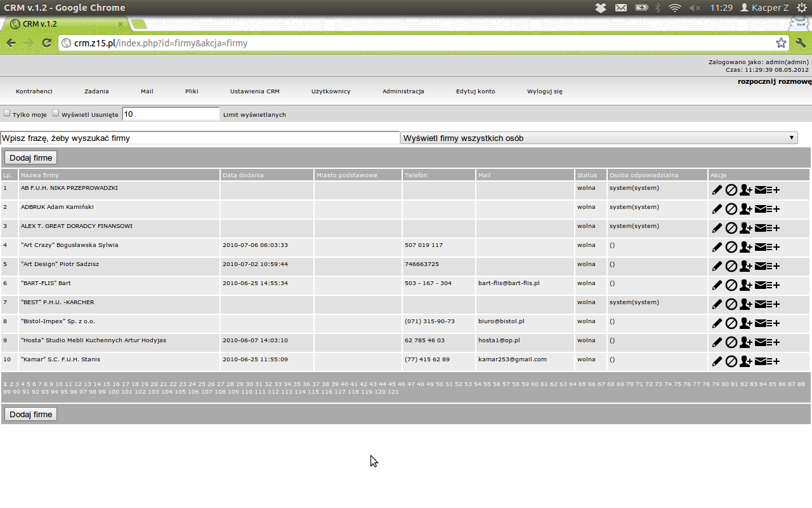Click "Dodaj firme" button below the page numbers
This screenshot has height=508, width=812.
30,414
